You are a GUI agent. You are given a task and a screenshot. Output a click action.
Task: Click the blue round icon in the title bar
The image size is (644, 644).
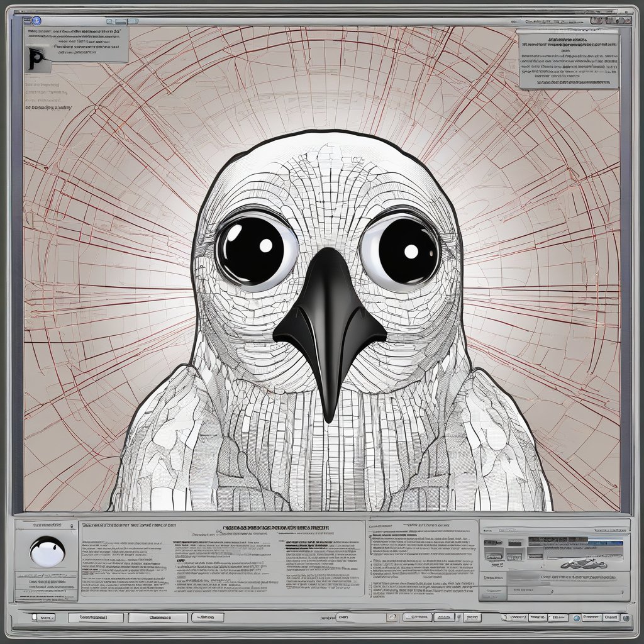[36, 21]
